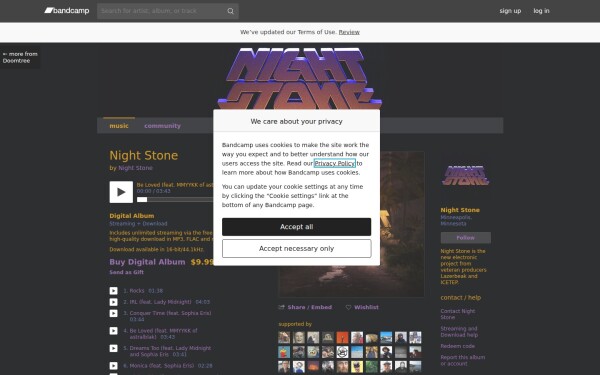Click Contact Night Stone
The height and width of the screenshot is (375, 600).
(x=458, y=314)
